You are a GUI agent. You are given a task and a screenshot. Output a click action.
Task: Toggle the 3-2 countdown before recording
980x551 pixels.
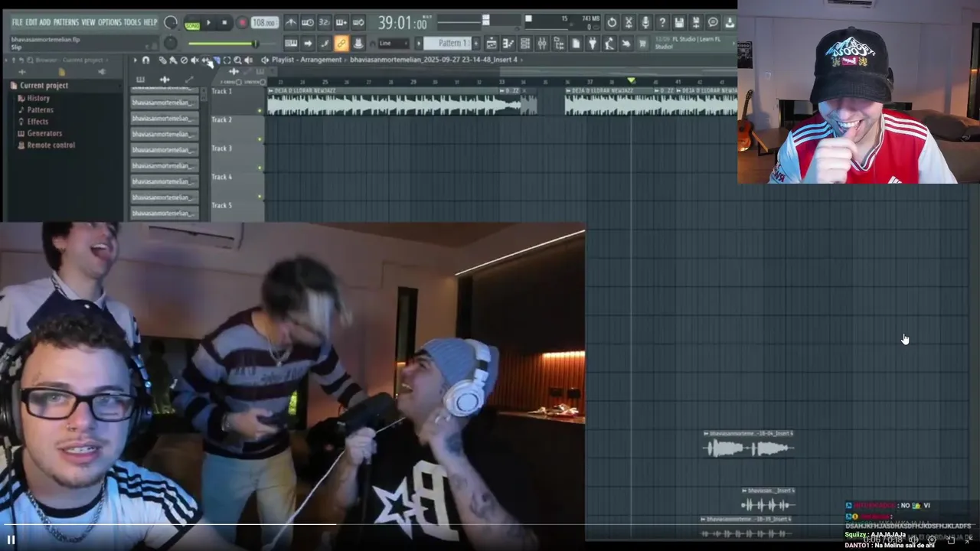(324, 22)
